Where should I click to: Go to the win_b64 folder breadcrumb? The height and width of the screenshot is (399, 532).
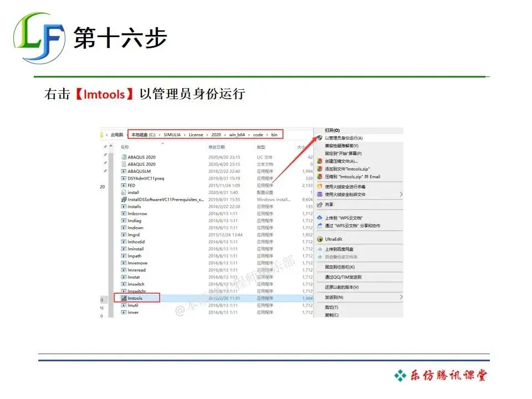click(237, 135)
